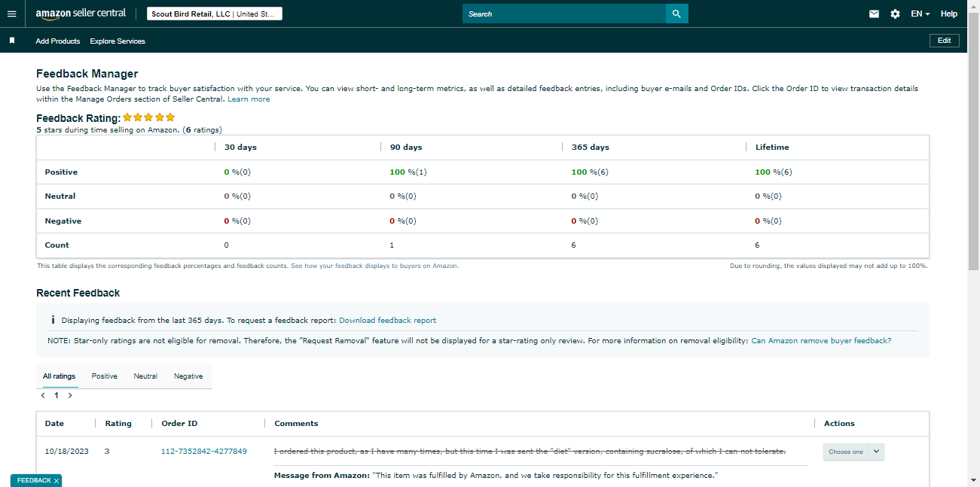Open the Scout Bird Retail account switcher
Viewport: 980px width, 487px height.
coord(214,14)
